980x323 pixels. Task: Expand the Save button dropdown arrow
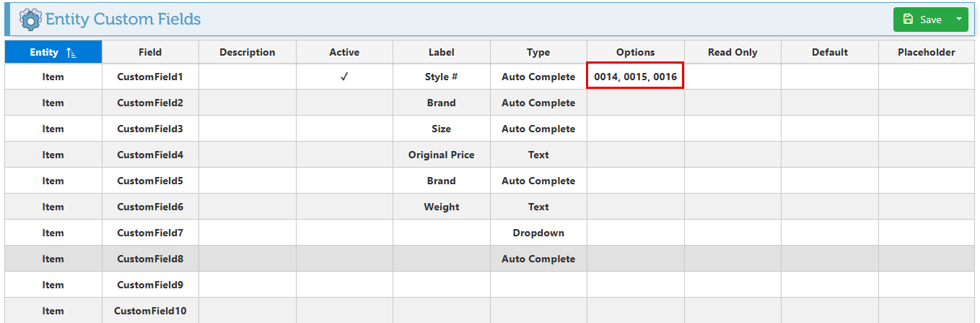point(958,20)
